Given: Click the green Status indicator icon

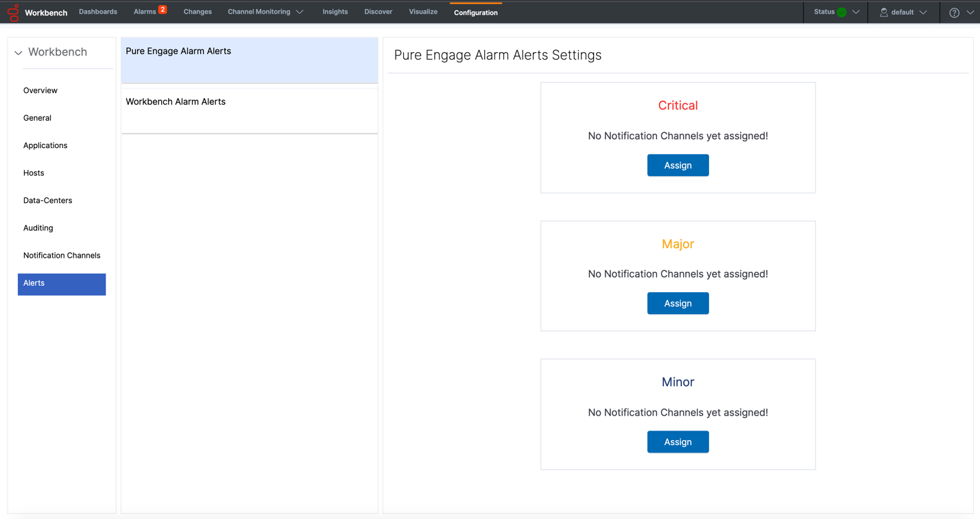Looking at the screenshot, I should tap(841, 12).
